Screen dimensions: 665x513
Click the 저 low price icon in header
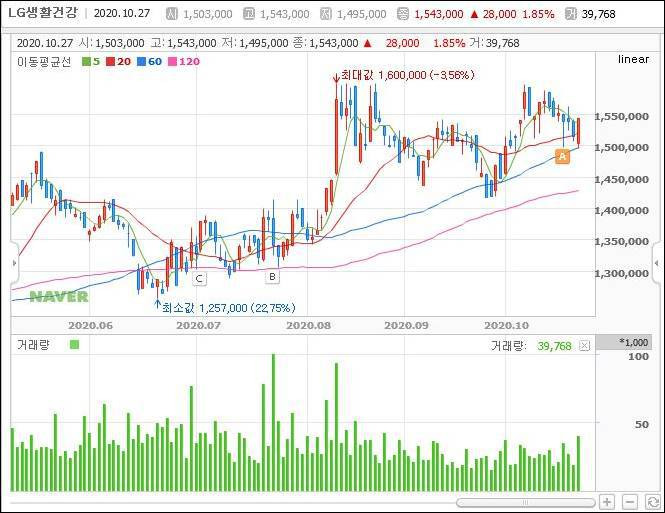pos(325,14)
